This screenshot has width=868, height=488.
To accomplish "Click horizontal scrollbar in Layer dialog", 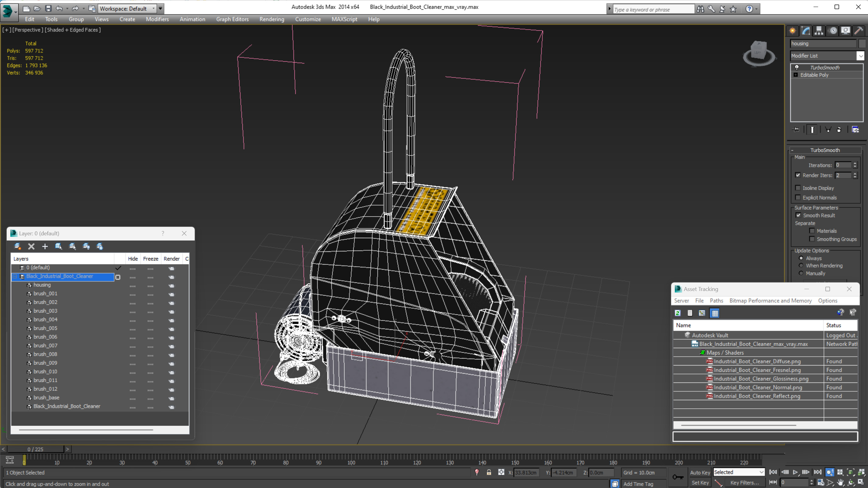I will (x=86, y=430).
